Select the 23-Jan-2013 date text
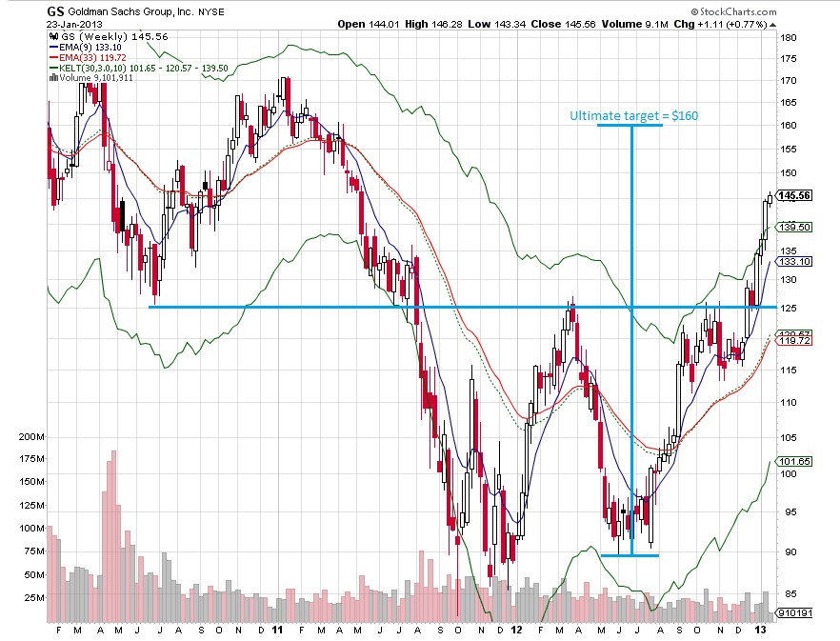This screenshot has width=840, height=641. tap(74, 24)
